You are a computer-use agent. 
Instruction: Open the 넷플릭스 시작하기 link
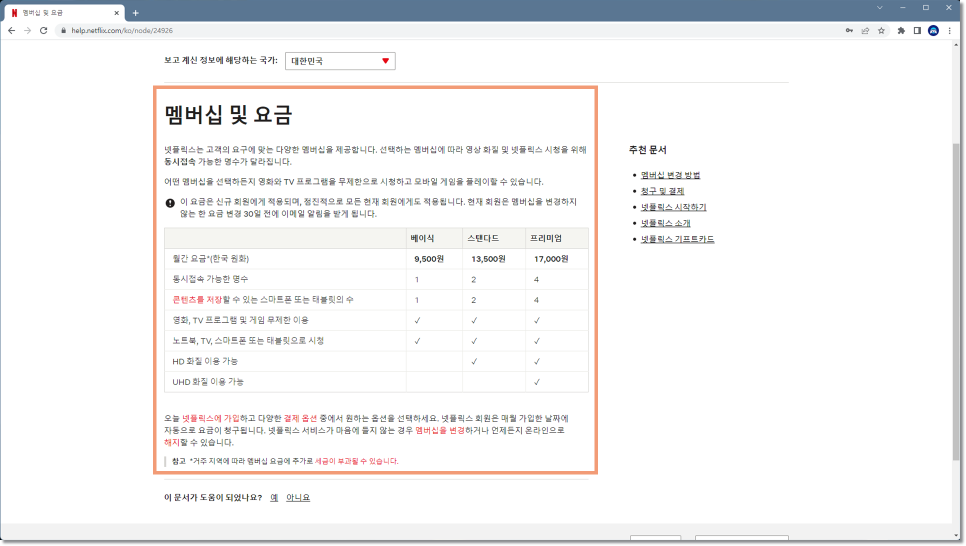point(673,207)
